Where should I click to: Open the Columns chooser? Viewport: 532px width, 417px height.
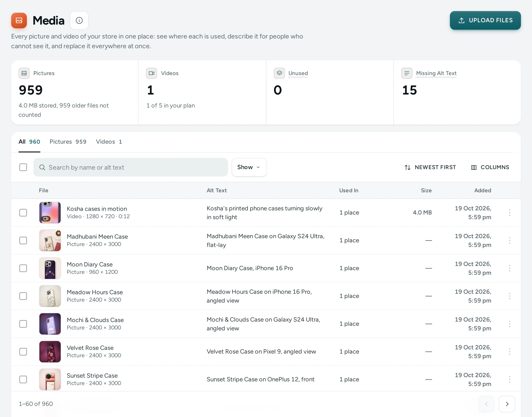point(490,167)
